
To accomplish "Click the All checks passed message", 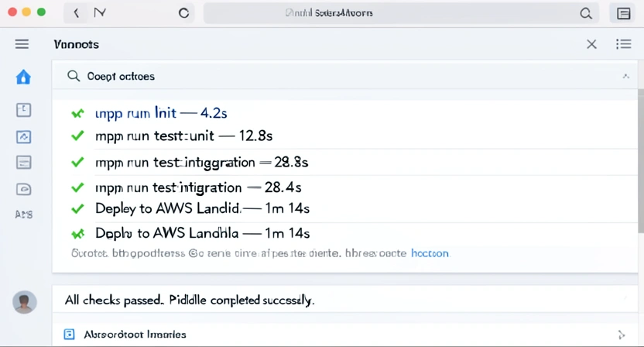I will [190, 300].
